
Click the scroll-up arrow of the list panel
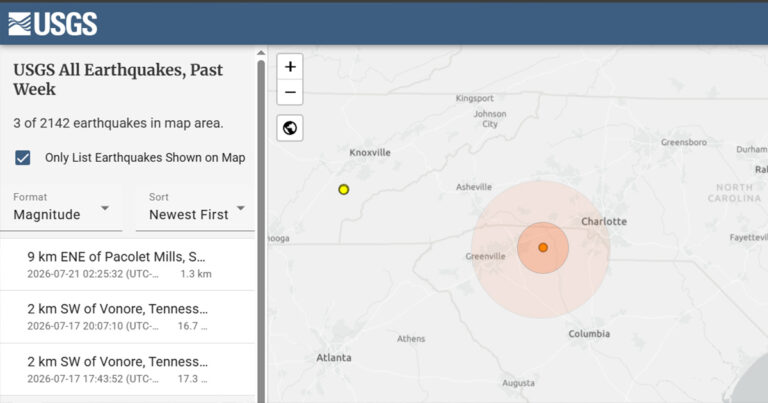click(x=261, y=52)
